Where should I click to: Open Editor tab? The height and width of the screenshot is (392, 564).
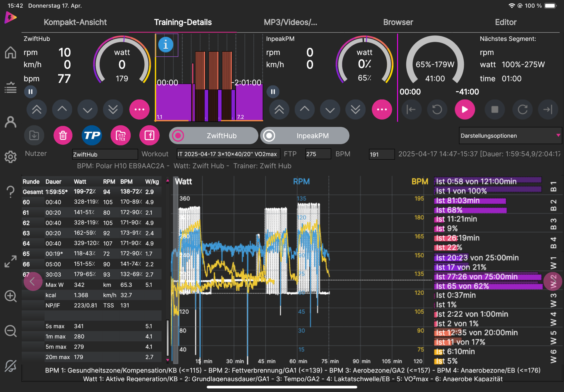click(x=506, y=22)
